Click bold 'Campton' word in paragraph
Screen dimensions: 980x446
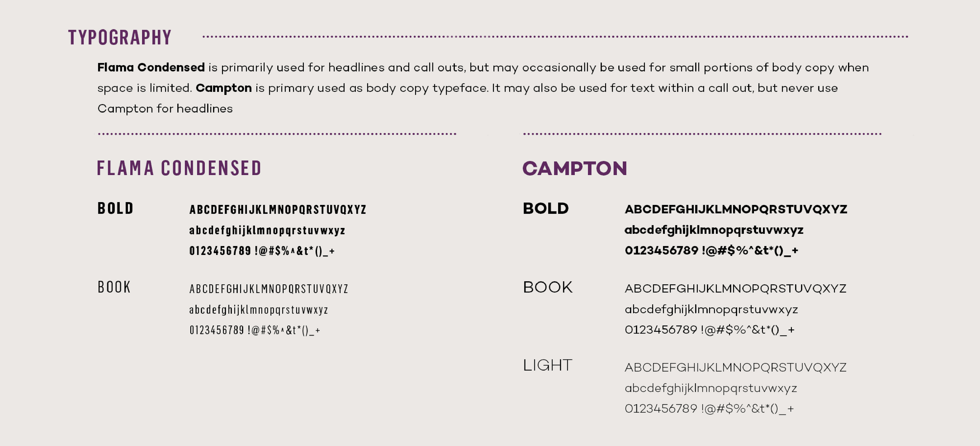tap(224, 88)
